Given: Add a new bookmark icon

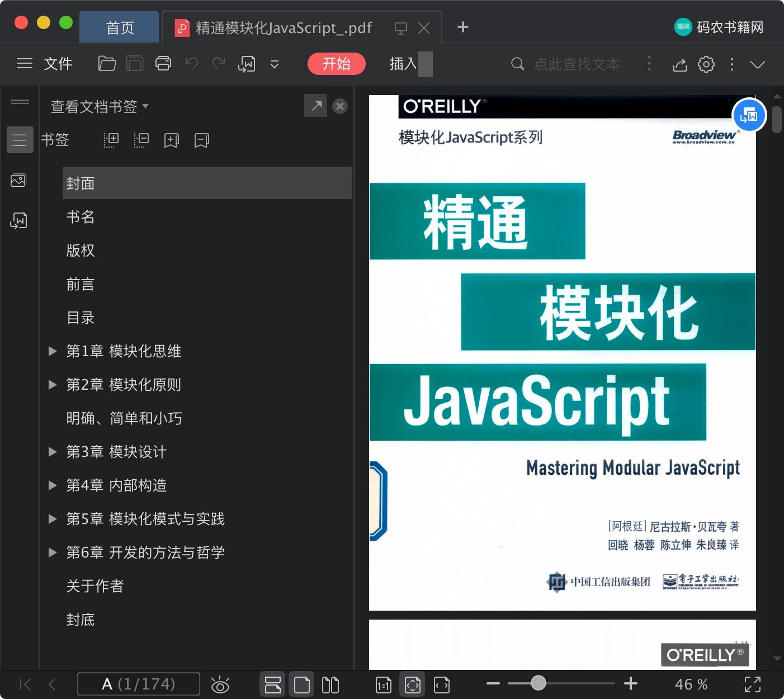Looking at the screenshot, I should pyautogui.click(x=172, y=140).
